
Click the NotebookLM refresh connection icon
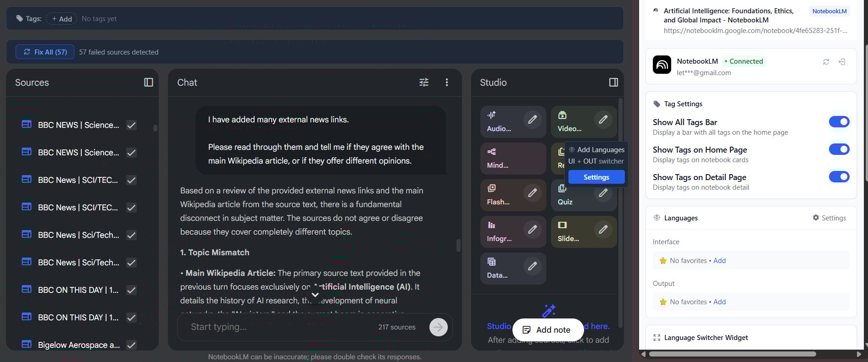[x=826, y=62]
